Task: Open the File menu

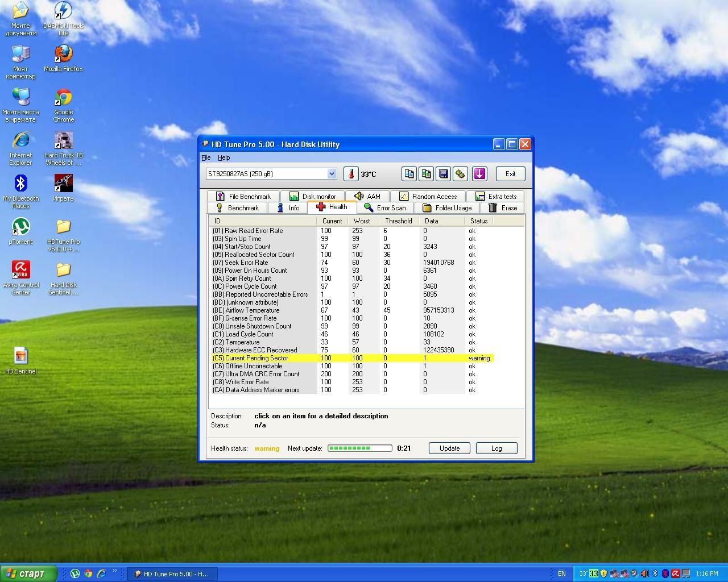Action: [206, 157]
